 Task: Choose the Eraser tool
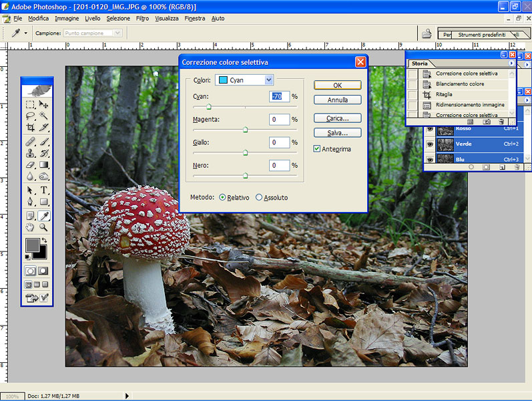click(30, 164)
